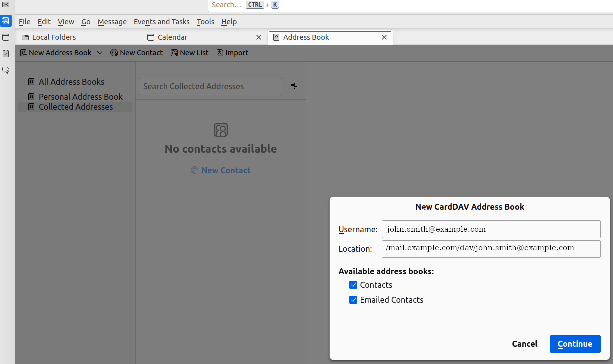Viewport: 613px width, 364px height.
Task: Click the Import toolbar button
Action: [x=232, y=53]
